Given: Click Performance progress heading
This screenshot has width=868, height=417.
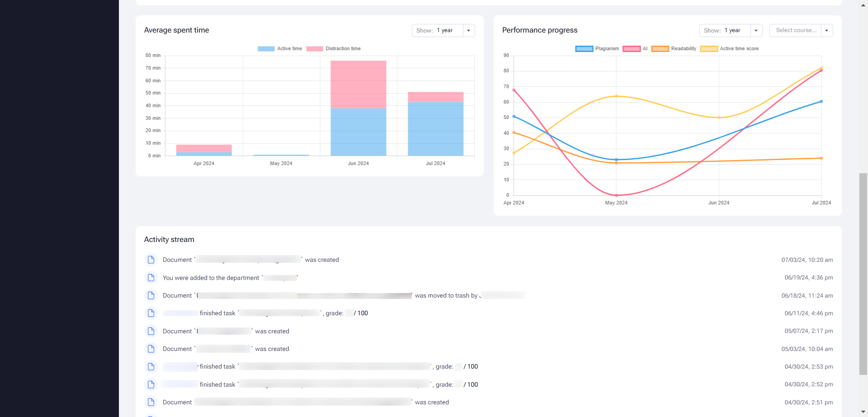Looking at the screenshot, I should tap(540, 30).
